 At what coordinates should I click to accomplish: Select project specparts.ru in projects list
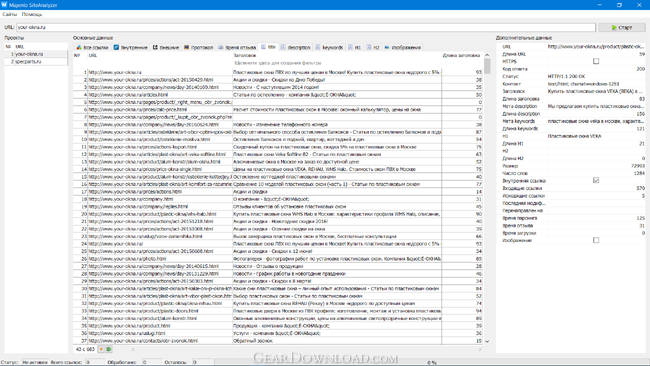tap(36, 62)
